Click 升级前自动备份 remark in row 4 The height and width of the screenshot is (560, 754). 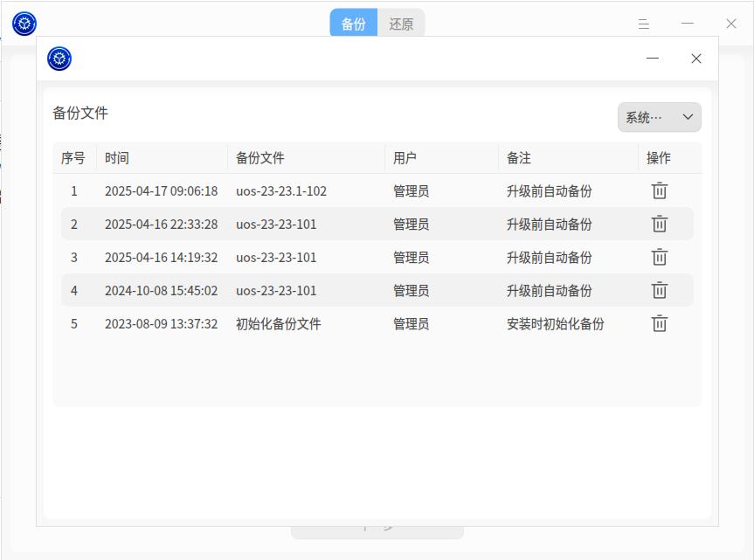coord(550,290)
